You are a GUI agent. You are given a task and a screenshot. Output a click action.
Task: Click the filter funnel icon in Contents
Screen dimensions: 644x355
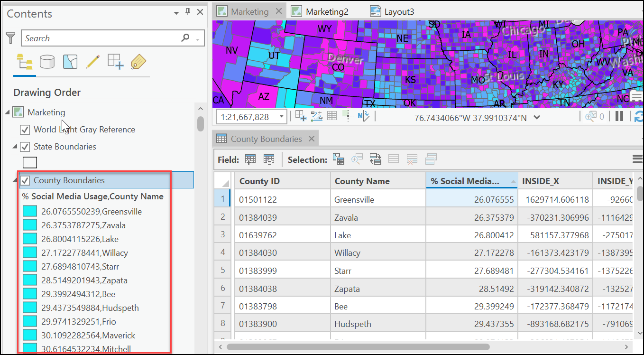click(x=11, y=38)
